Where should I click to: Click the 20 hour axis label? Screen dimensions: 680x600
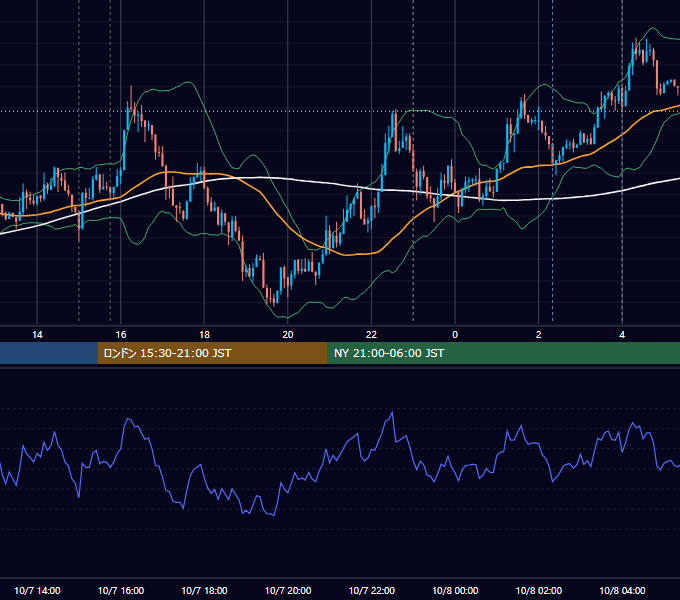coord(288,335)
